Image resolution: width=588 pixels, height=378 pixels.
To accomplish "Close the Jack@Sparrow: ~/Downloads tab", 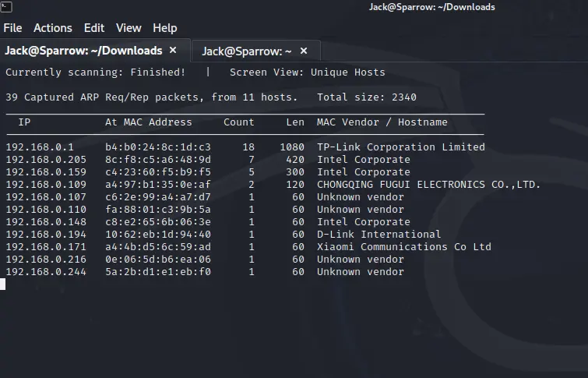I will 173,50.
